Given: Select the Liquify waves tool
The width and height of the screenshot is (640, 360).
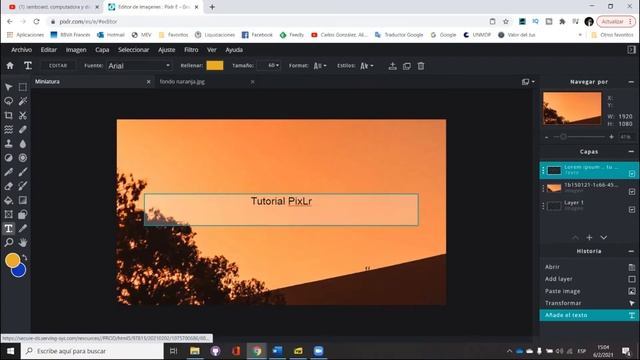Looking at the screenshot, I should [9, 129].
